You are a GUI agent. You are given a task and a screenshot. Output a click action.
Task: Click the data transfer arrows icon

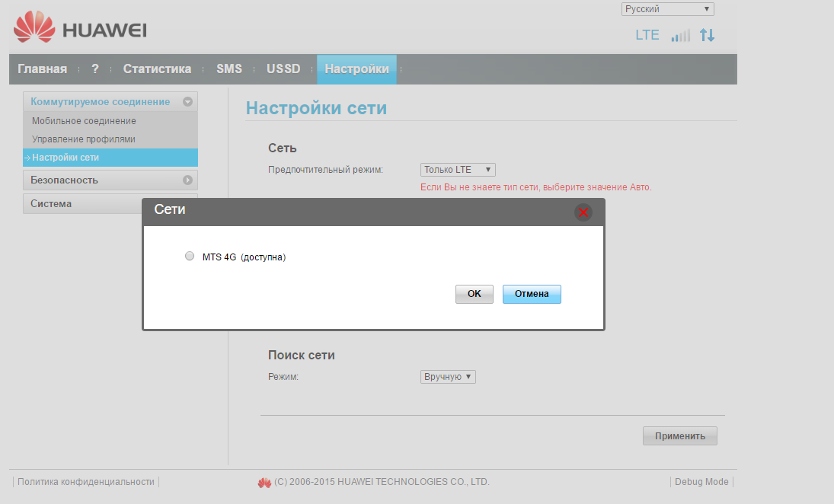pyautogui.click(x=708, y=35)
